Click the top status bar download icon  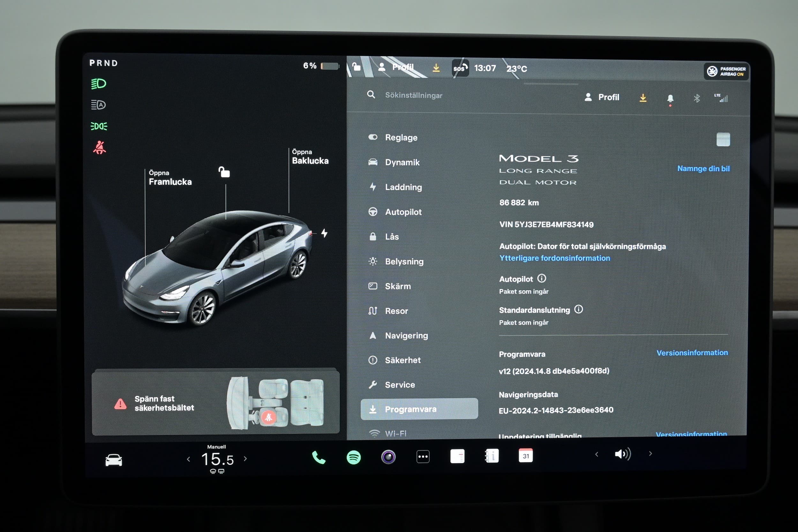click(x=436, y=68)
